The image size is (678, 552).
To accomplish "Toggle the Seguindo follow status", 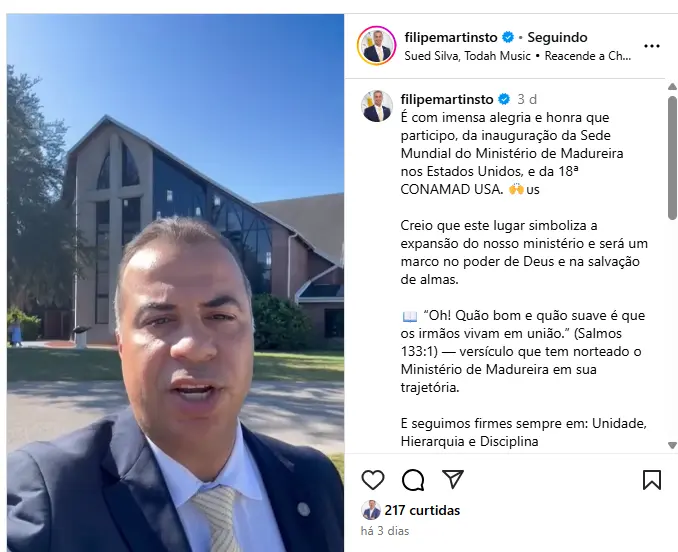I will [557, 38].
